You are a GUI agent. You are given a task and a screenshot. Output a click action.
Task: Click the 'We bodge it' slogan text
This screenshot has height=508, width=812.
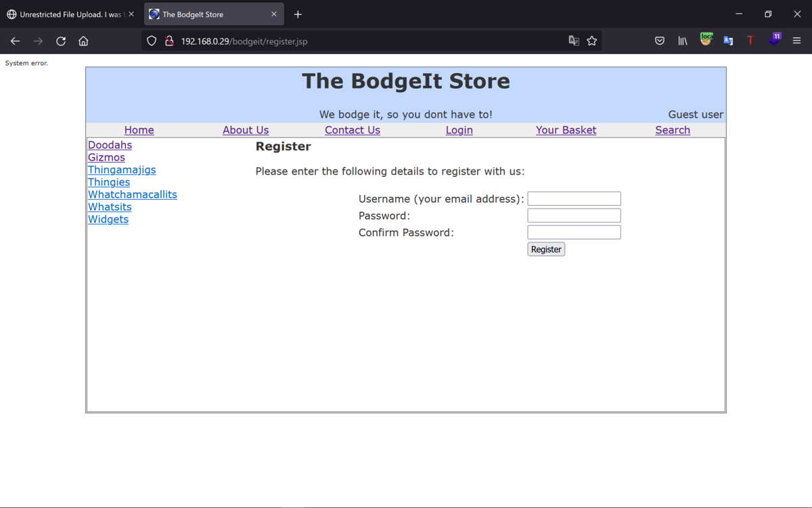point(406,114)
